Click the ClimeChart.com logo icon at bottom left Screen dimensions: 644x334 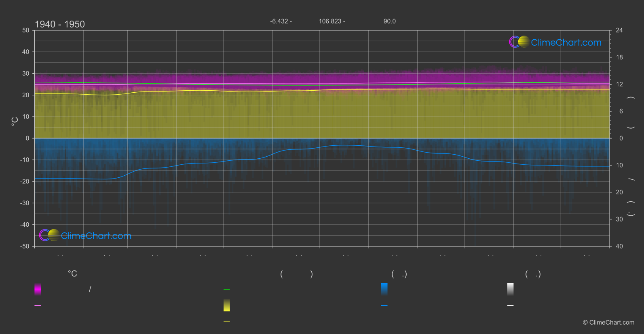click(x=49, y=235)
